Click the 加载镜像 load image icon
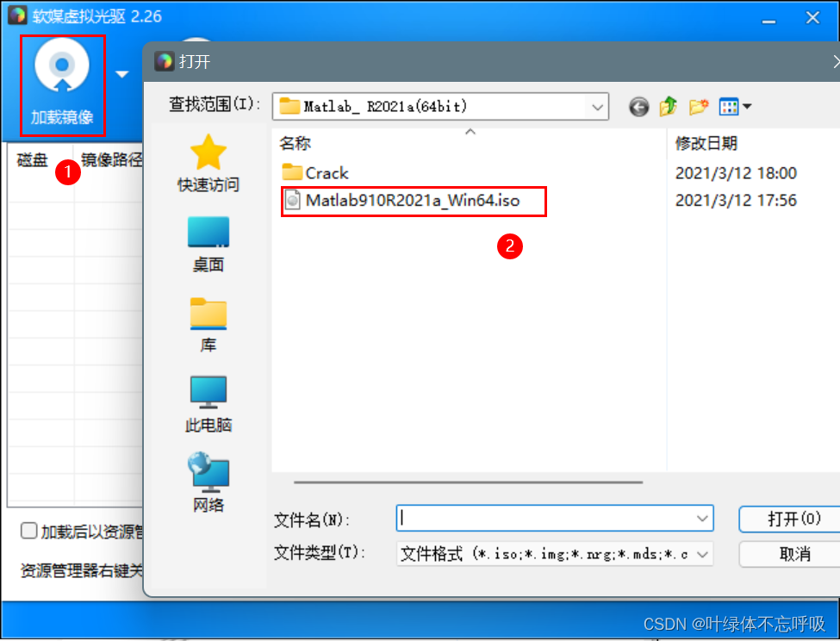This screenshot has height=641, width=840. click(62, 84)
